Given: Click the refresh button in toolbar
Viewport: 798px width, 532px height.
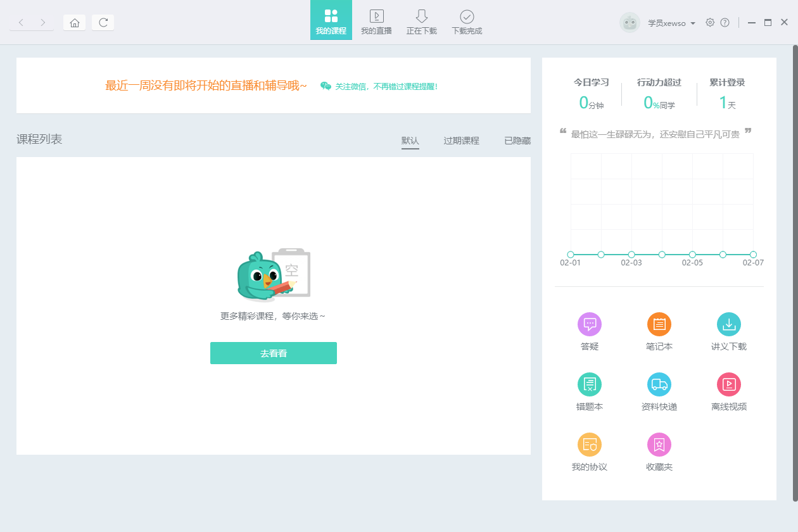Looking at the screenshot, I should coord(103,23).
